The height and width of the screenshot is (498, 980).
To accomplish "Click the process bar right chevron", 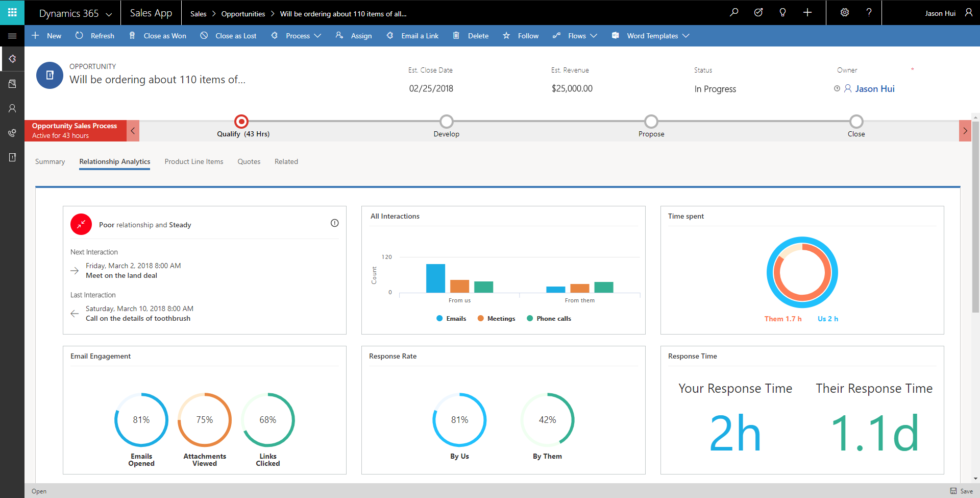I will click(965, 131).
